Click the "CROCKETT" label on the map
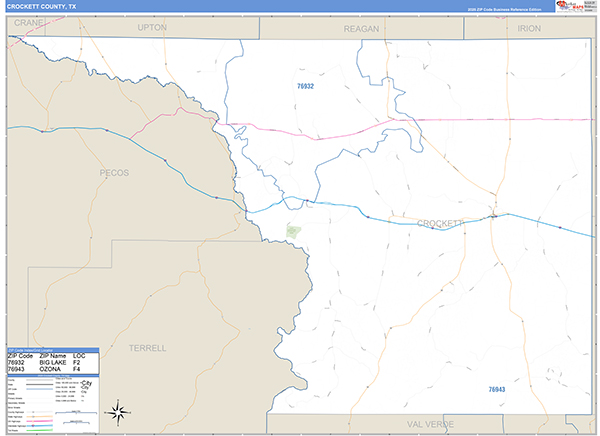The width and height of the screenshot is (600, 436). point(440,223)
